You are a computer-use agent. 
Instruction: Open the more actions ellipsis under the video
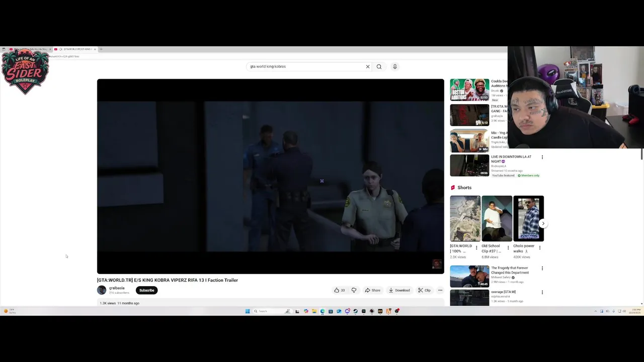coord(440,290)
